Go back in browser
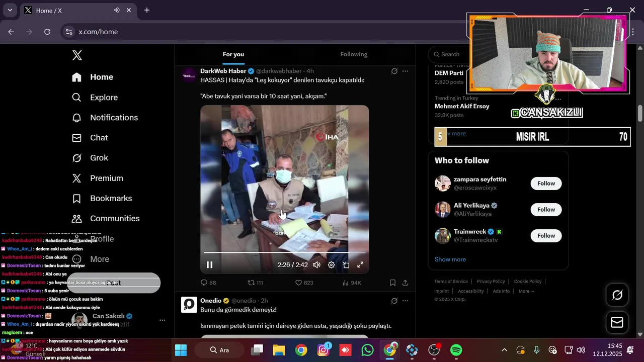This screenshot has height=362, width=644. coord(11,32)
